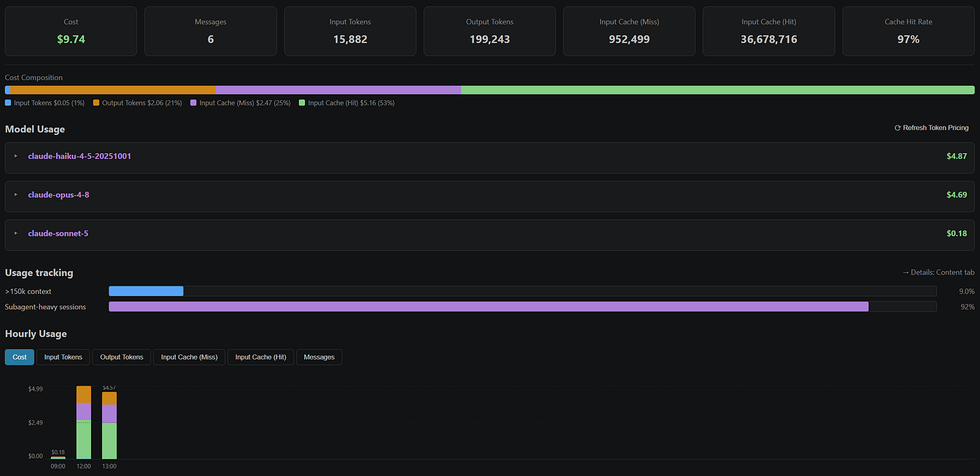Screen dimensions: 980x476
Task: Follow the Details: Content tab link
Action: coord(938,272)
